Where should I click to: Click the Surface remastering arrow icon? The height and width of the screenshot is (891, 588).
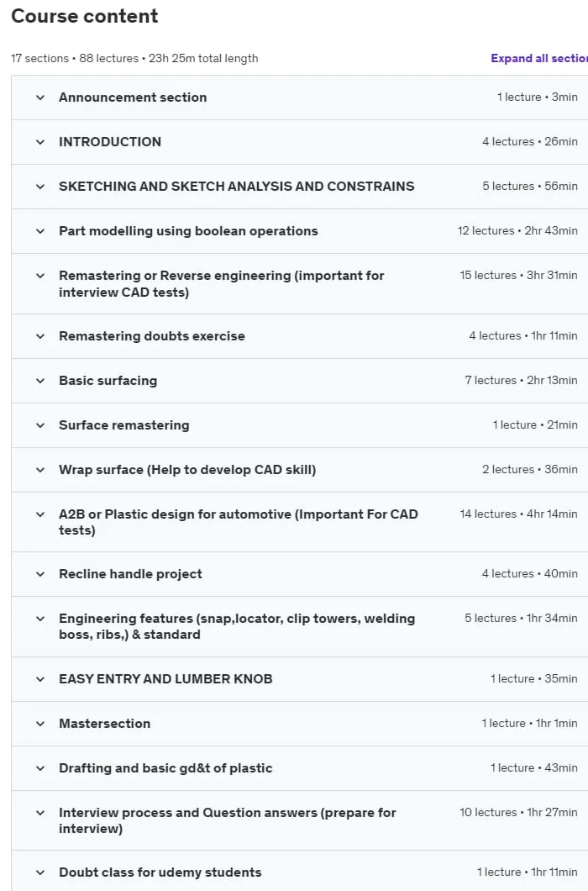coord(40,425)
